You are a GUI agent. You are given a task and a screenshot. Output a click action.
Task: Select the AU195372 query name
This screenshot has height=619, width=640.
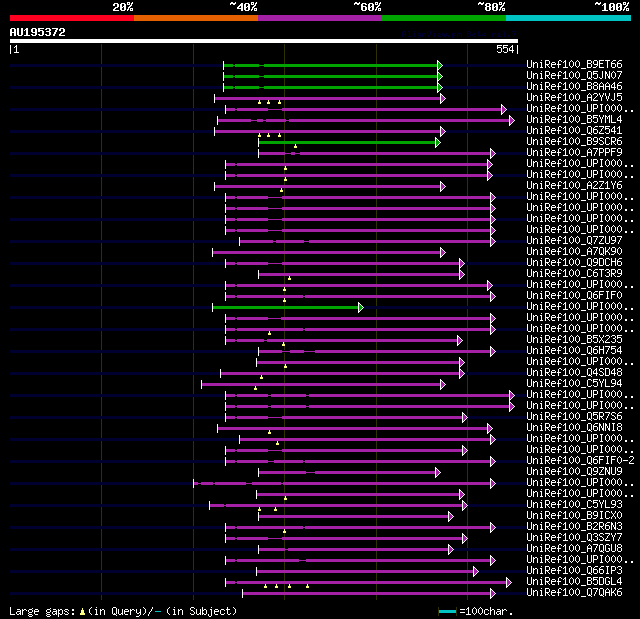coord(38,32)
